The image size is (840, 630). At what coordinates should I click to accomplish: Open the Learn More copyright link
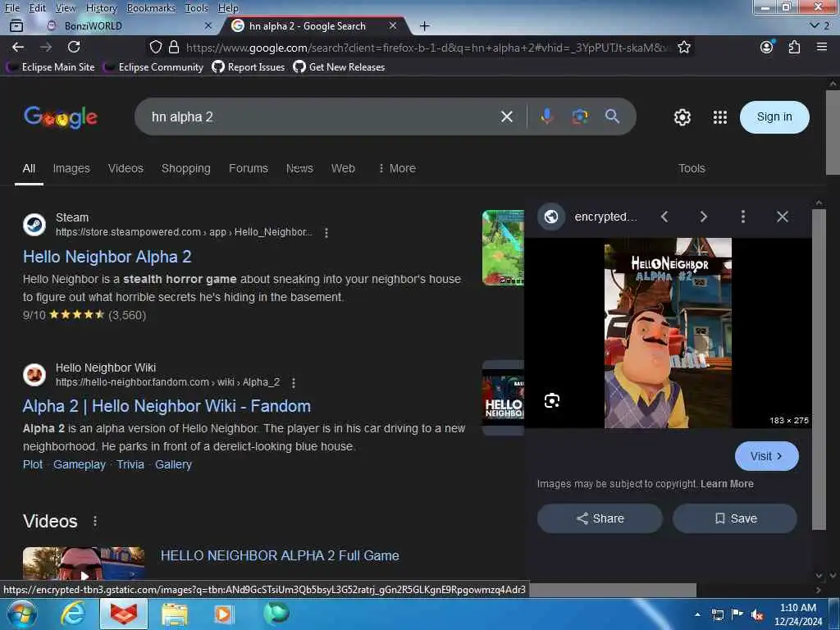727,484
